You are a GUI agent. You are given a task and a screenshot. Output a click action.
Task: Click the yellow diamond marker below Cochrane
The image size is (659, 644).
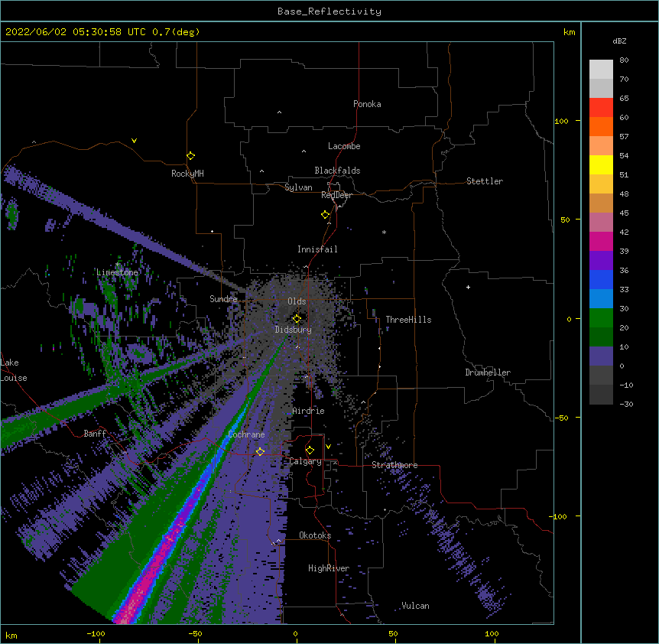[x=260, y=452]
